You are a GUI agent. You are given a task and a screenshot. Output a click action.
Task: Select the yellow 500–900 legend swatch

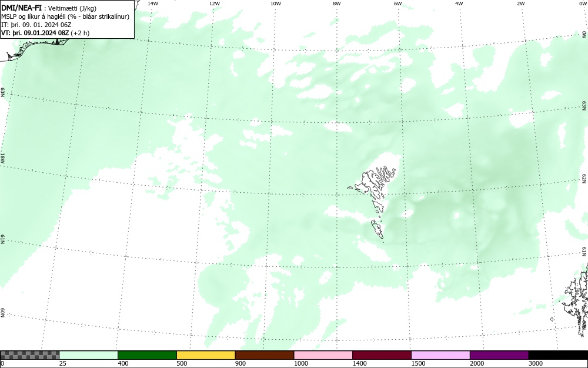(206, 355)
